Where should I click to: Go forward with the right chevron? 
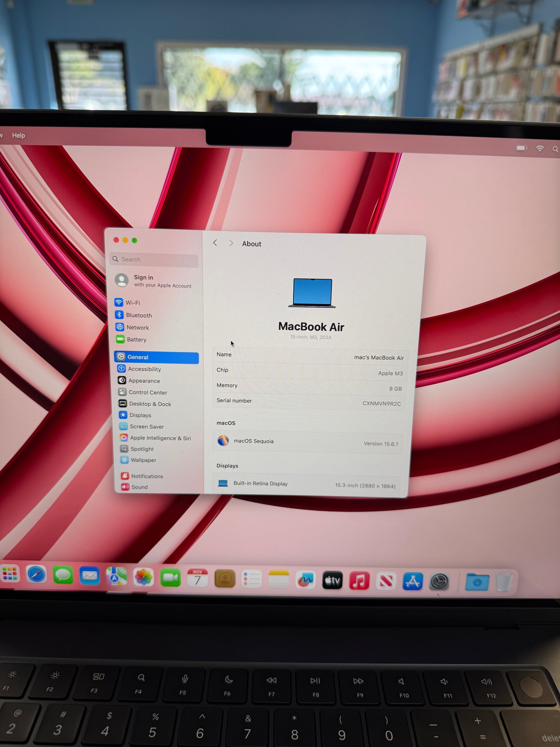(x=231, y=243)
